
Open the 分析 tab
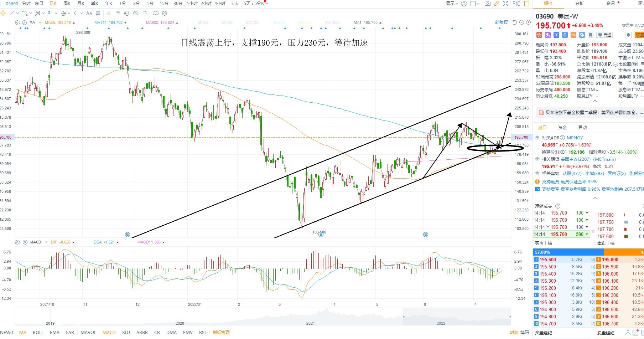pyautogui.click(x=580, y=4)
